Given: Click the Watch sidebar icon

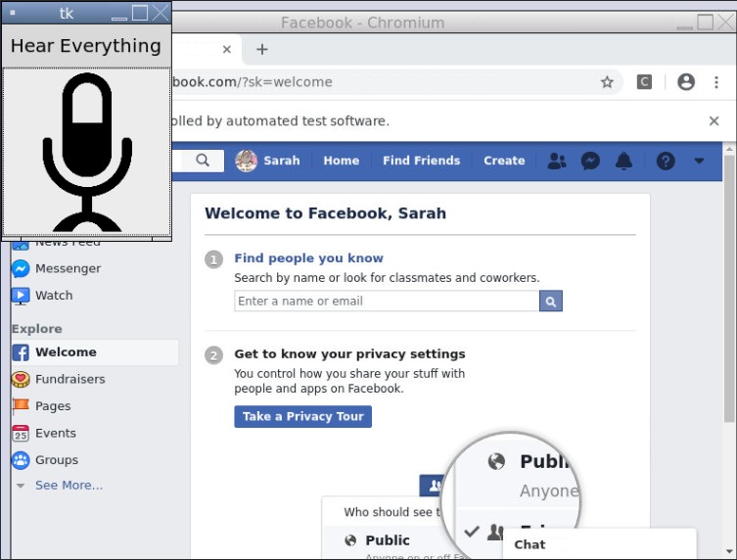Looking at the screenshot, I should pyautogui.click(x=21, y=296).
